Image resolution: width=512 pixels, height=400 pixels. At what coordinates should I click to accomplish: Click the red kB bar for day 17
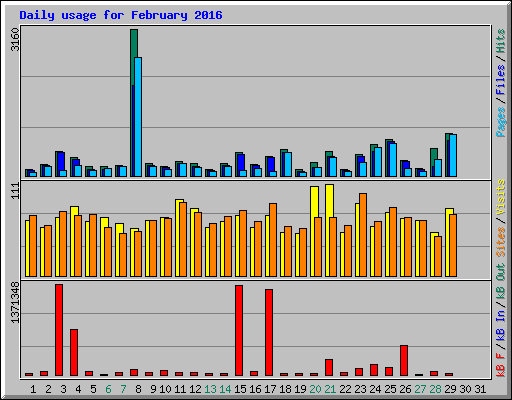click(x=269, y=332)
